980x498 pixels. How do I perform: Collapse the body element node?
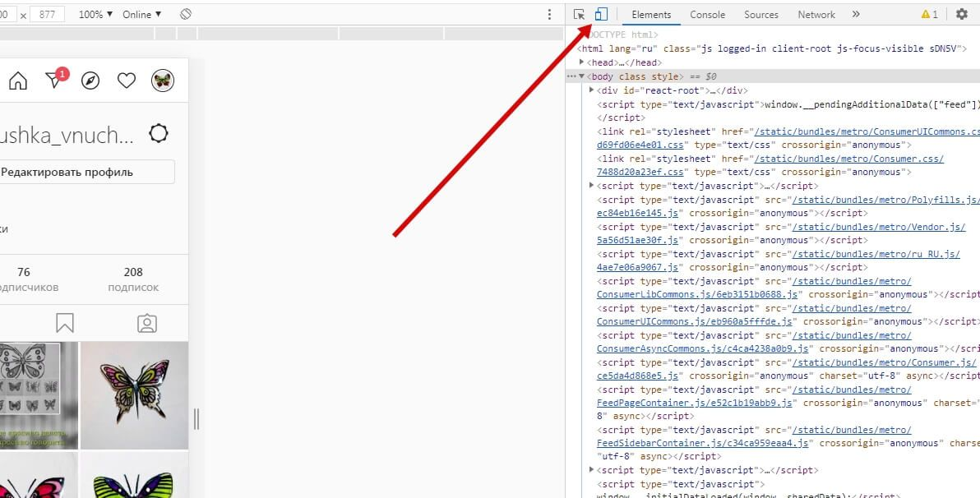(x=582, y=76)
